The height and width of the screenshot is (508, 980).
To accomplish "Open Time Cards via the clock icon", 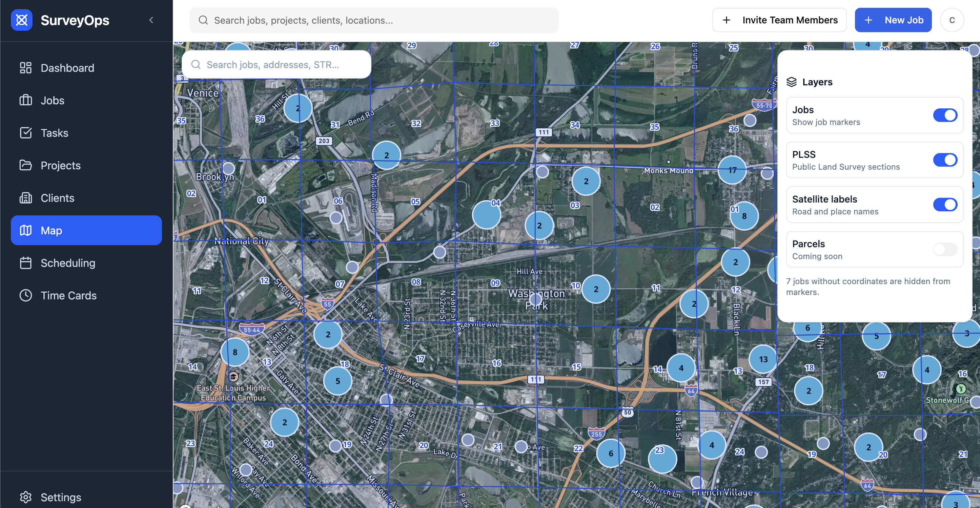I will pos(25,295).
